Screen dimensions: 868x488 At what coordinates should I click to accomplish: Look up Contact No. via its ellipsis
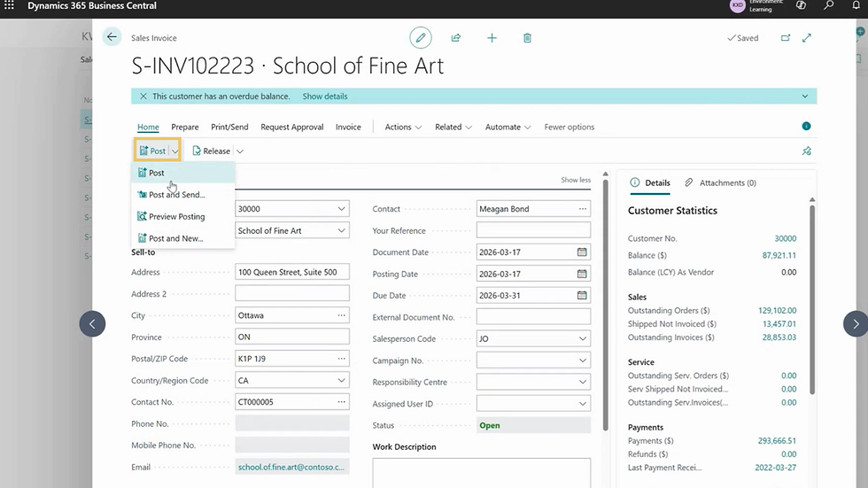[x=341, y=402]
